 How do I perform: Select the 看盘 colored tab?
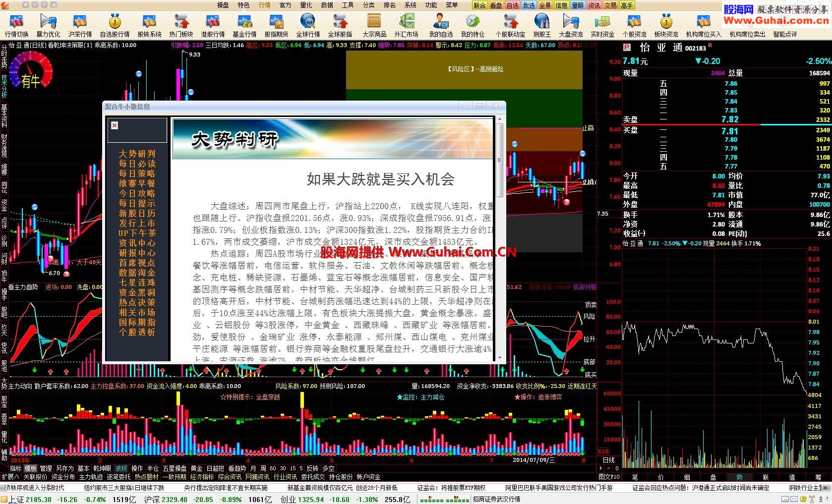(x=496, y=5)
